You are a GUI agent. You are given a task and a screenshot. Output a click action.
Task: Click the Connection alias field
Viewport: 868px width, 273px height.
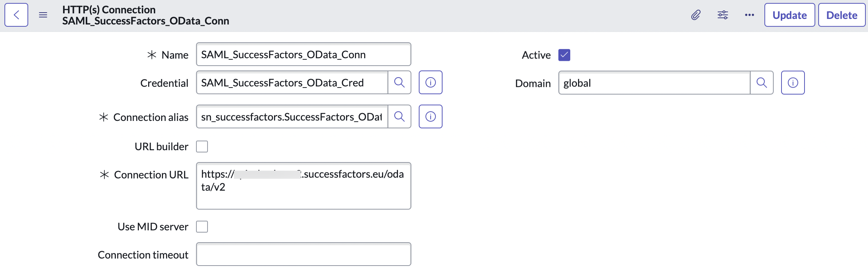tap(292, 116)
